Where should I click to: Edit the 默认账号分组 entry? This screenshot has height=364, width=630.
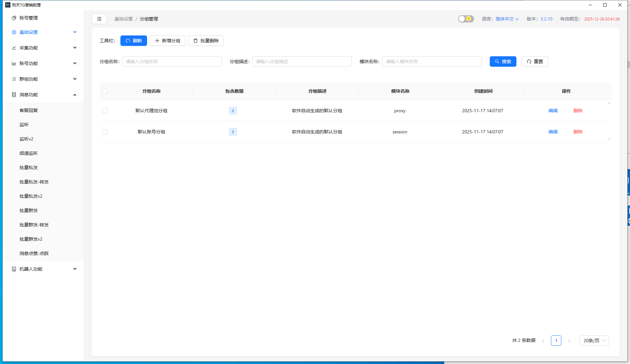553,132
